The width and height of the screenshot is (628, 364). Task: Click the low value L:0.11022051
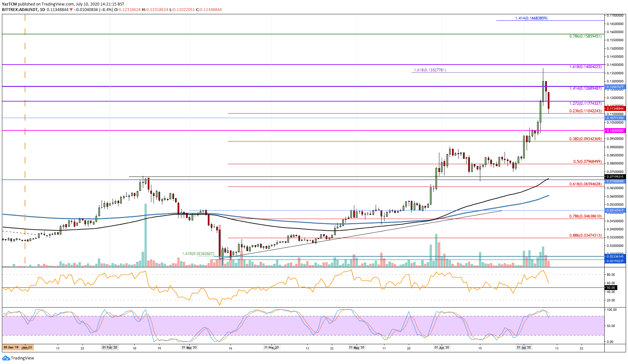(x=182, y=10)
